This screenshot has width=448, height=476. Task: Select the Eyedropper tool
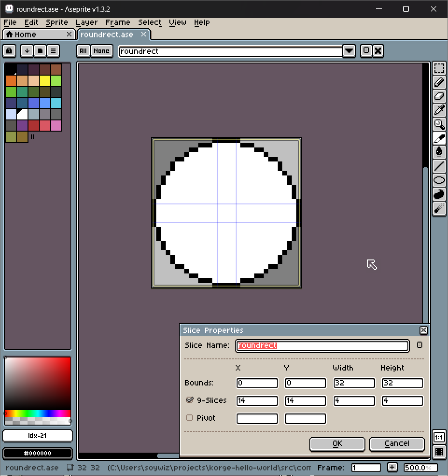pyautogui.click(x=439, y=110)
